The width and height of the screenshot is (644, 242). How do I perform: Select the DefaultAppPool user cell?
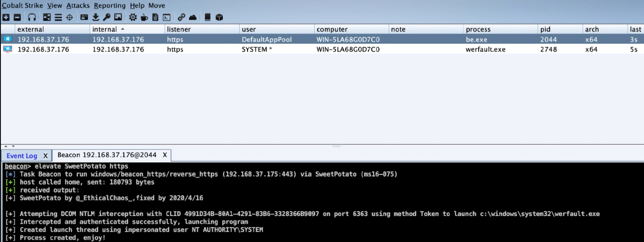277,39
